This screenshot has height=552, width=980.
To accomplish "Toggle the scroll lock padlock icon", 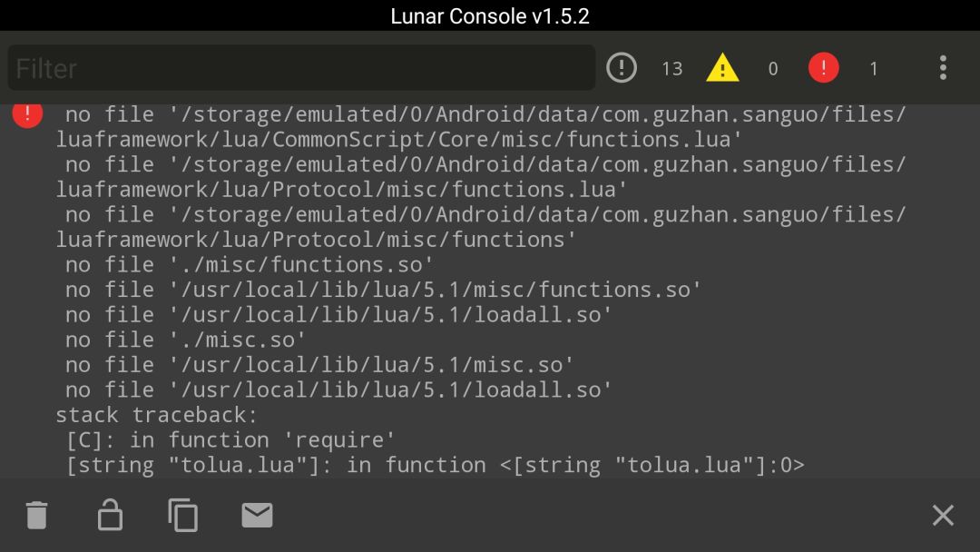I will [x=110, y=515].
